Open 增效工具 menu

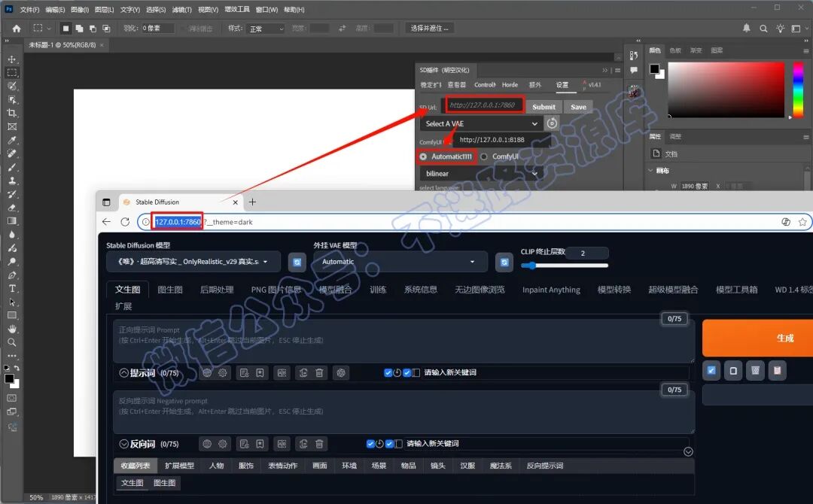pyautogui.click(x=237, y=9)
